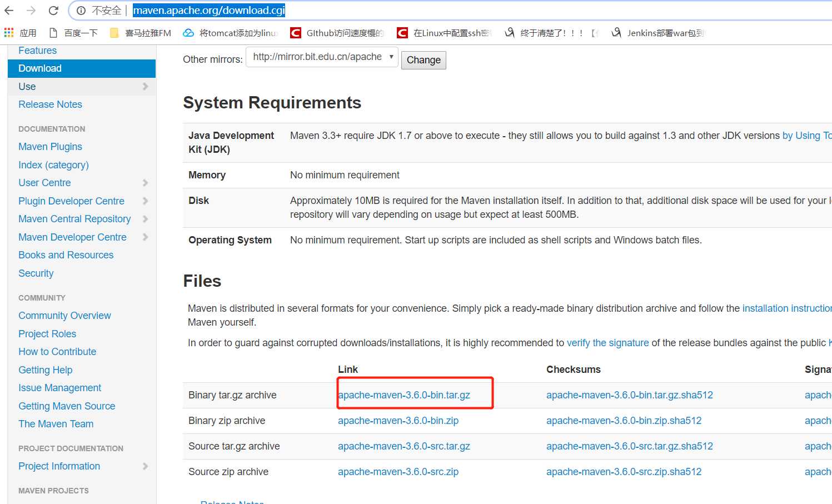Open Community Overview link
Image resolution: width=832 pixels, height=504 pixels.
click(64, 316)
